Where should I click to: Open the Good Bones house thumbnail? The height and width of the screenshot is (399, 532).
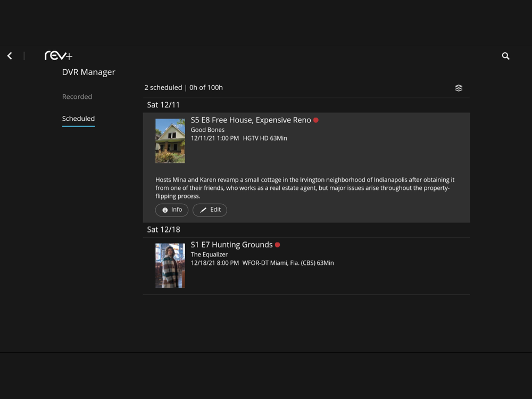pos(170,141)
